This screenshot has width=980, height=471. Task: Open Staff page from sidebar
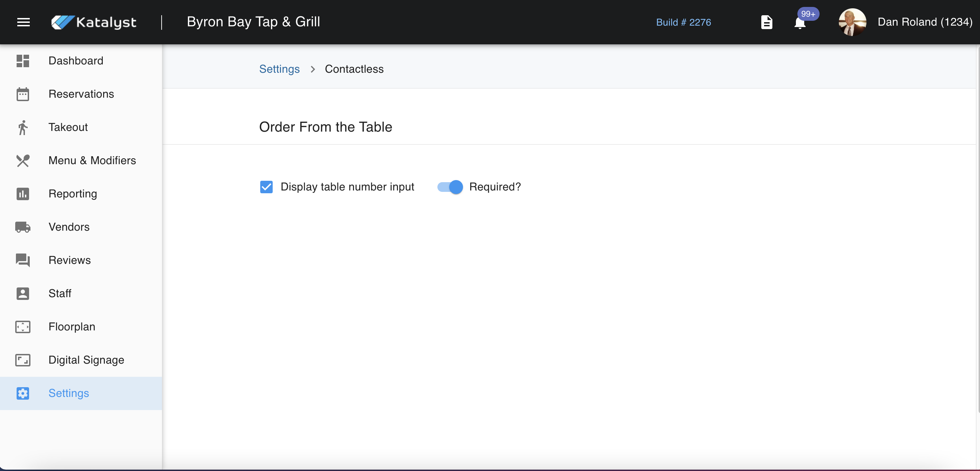pos(60,293)
